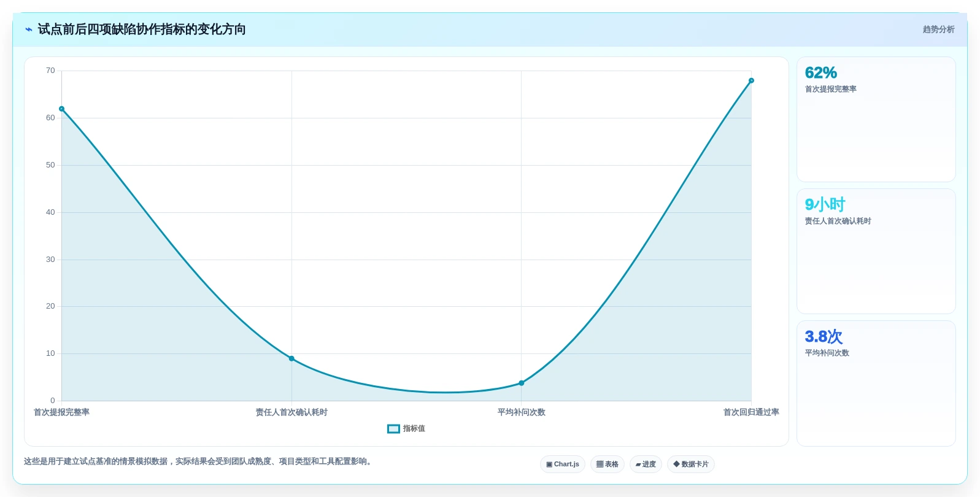The width and height of the screenshot is (980, 497).
Task: Click the y-axis value 50
Action: click(50, 165)
